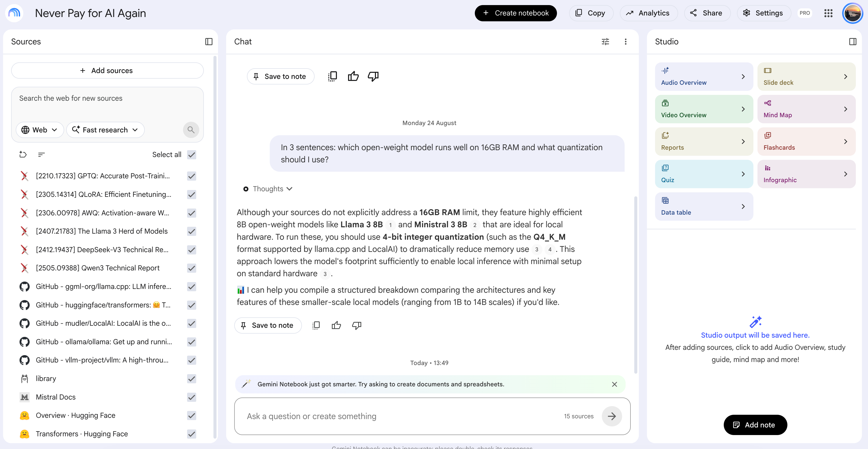Uncheck the ollama/ollama source checkbox

[191, 342]
